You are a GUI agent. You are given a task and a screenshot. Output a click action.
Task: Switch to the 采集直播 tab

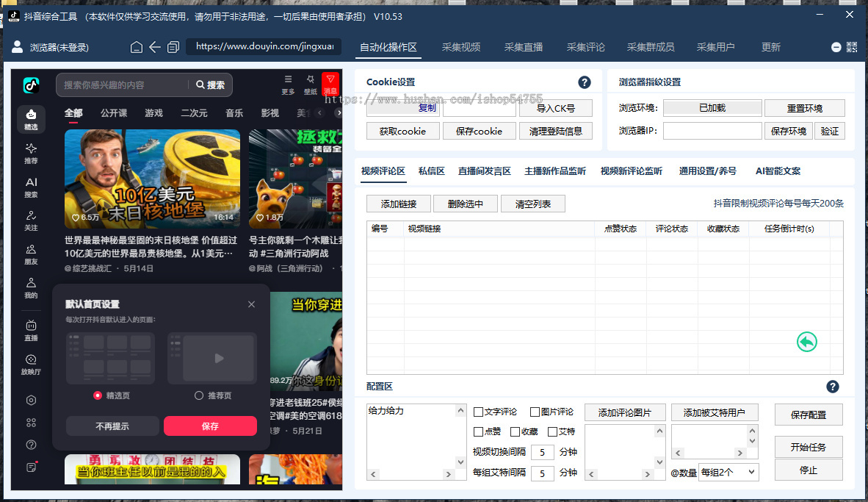(523, 47)
